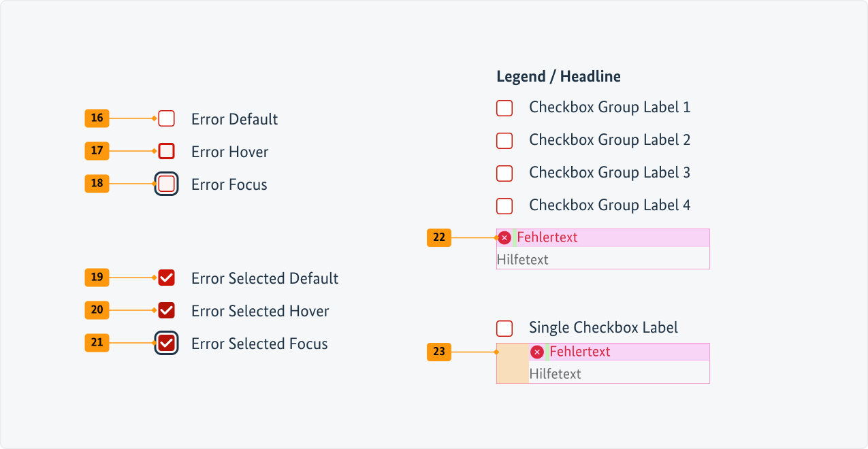Image resolution: width=868 pixels, height=449 pixels.
Task: Click the orange annotation badge 18
Action: coord(97,184)
